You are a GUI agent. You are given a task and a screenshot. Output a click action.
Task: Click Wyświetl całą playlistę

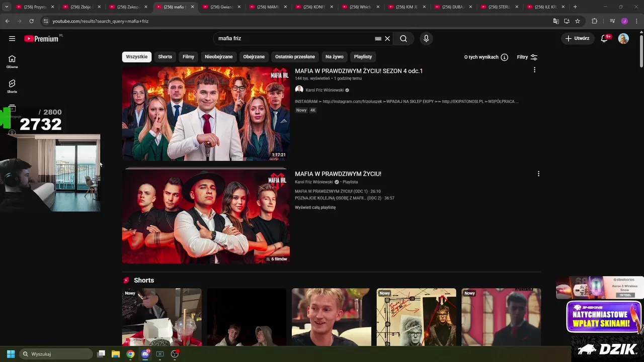315,207
